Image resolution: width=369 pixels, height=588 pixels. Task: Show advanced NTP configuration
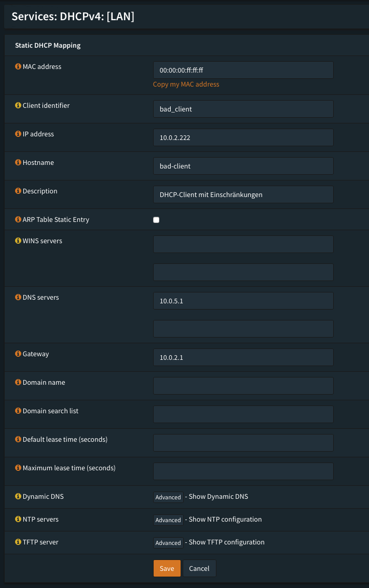(168, 520)
